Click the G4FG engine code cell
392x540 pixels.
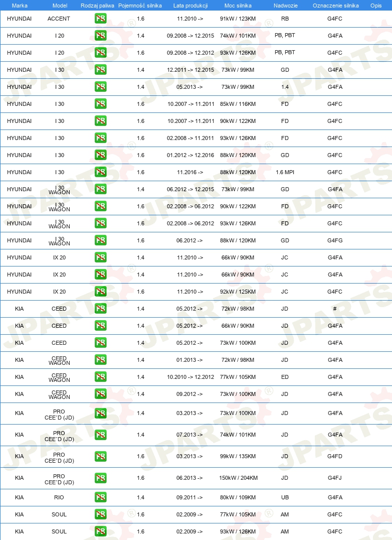[x=335, y=240]
